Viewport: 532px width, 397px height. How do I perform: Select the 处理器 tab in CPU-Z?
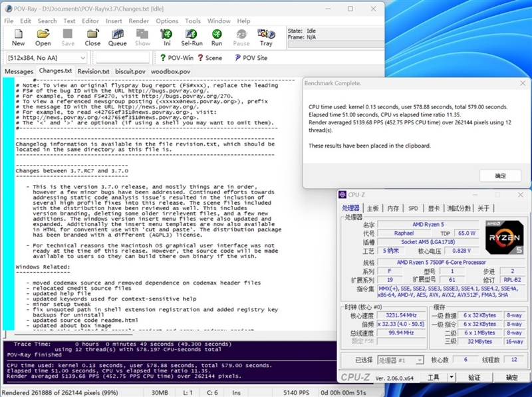point(351,208)
